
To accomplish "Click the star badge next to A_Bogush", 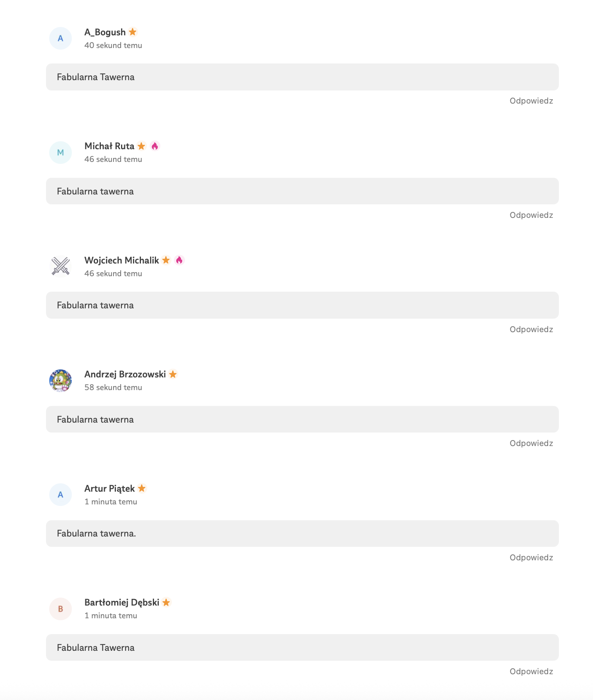I will coord(133,32).
